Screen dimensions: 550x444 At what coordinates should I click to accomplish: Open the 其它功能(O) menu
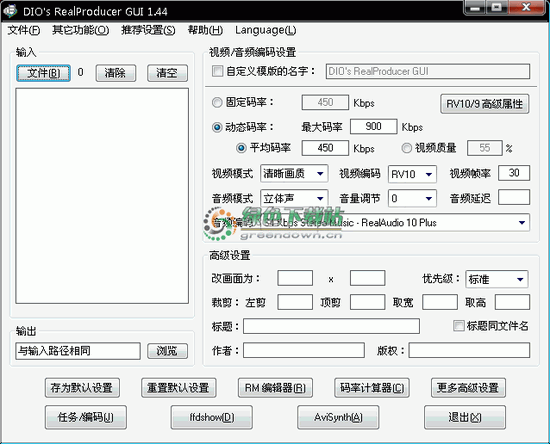[x=80, y=31]
